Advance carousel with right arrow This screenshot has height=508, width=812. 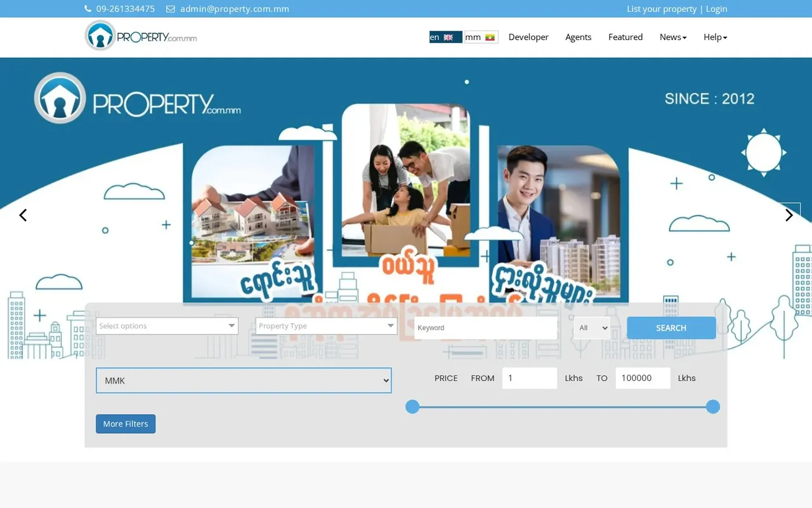point(789,215)
